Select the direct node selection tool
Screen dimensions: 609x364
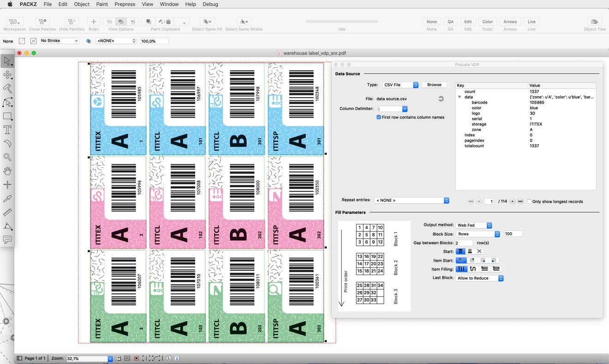7,102
